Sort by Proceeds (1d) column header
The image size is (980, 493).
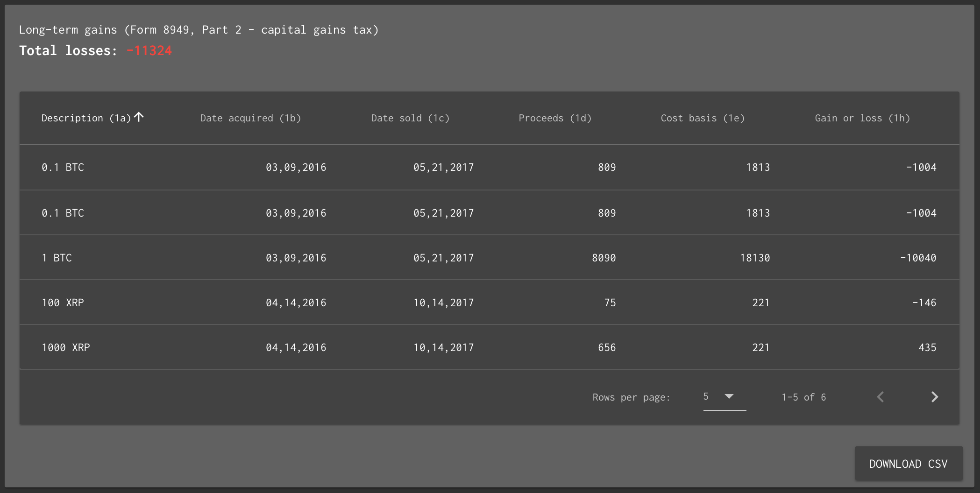click(x=555, y=118)
